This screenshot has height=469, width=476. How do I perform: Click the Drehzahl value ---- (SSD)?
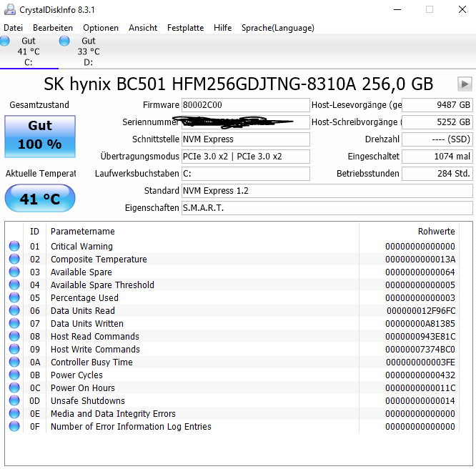click(437, 139)
